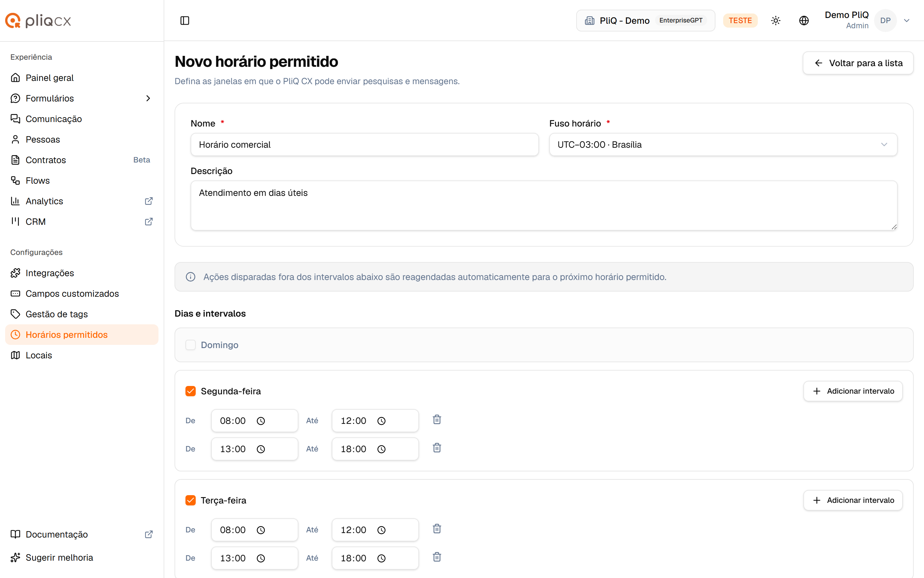
Task: Open time picker clock for Terça-feira 13:00
Action: 261,558
